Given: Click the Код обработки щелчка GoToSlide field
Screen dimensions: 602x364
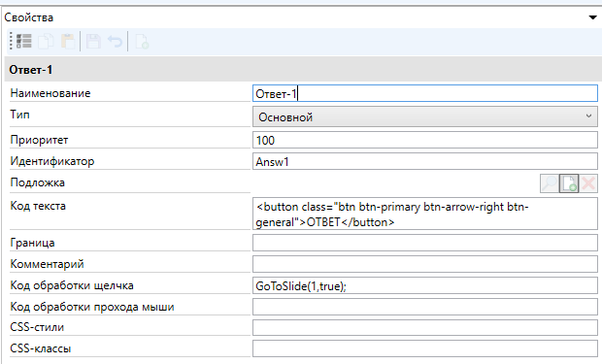Looking at the screenshot, I should click(425, 285).
